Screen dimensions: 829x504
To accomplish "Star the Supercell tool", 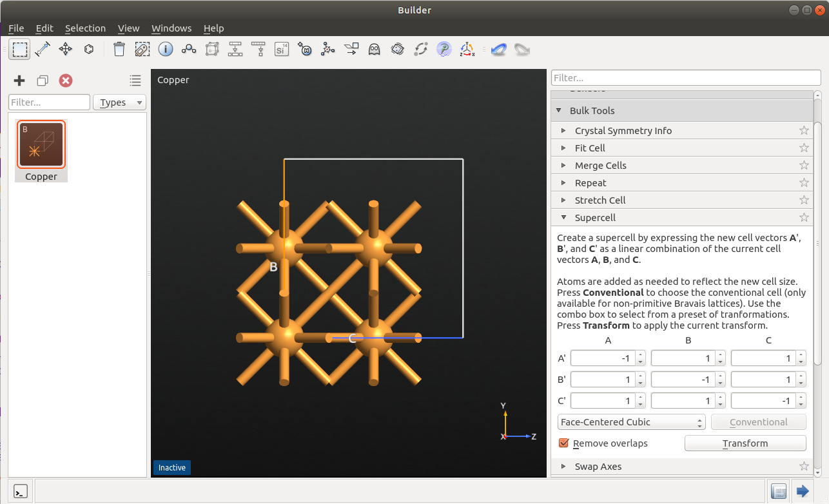I will 804,217.
